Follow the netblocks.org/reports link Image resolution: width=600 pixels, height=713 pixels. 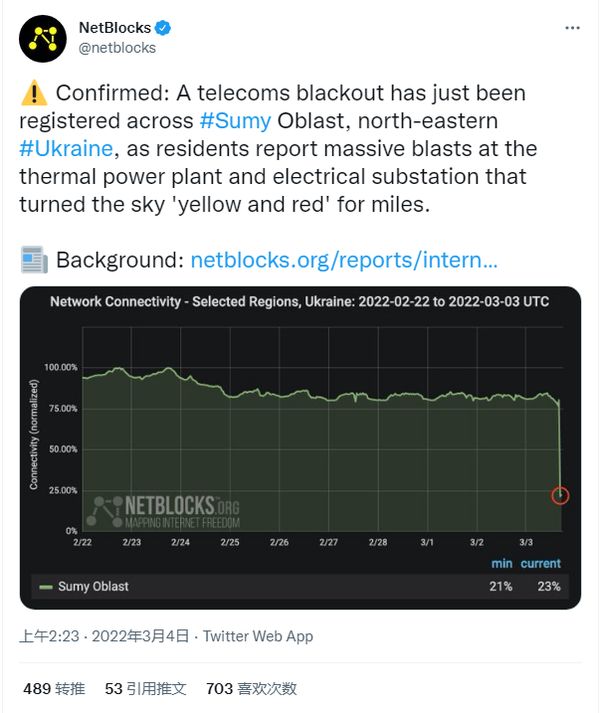coord(343,260)
